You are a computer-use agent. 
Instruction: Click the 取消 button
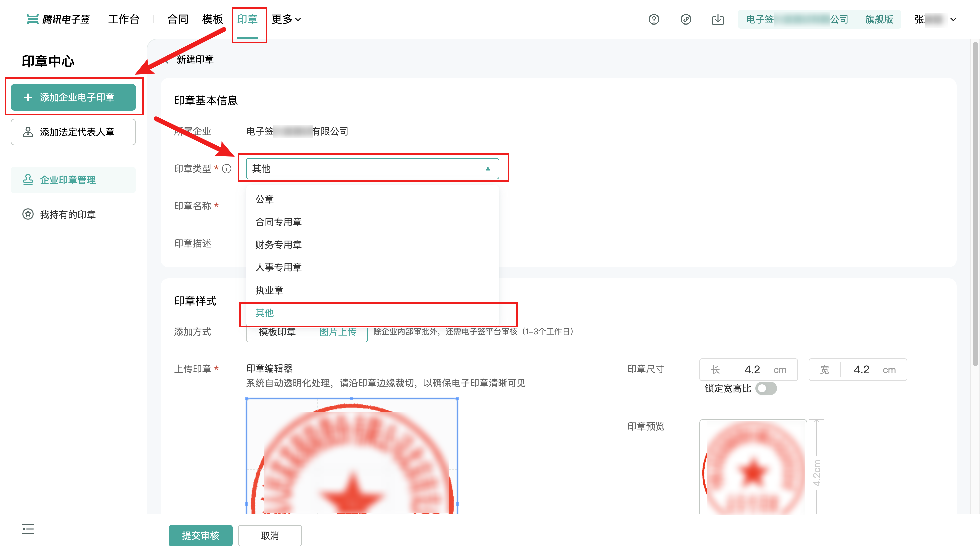click(x=270, y=535)
